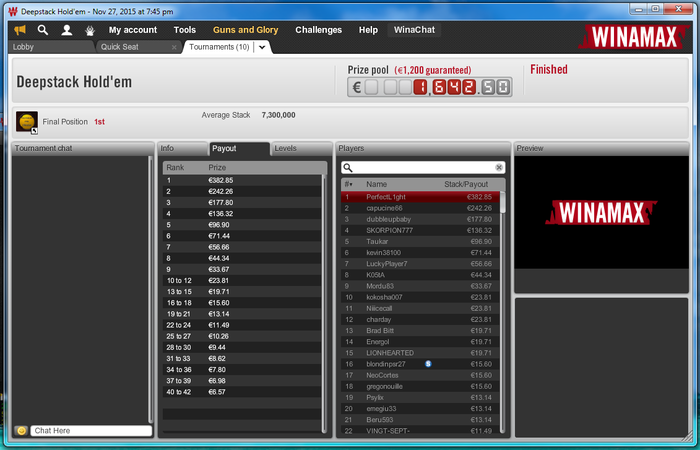The width and height of the screenshot is (700, 450).
Task: Sort players by Name column
Action: [x=376, y=184]
